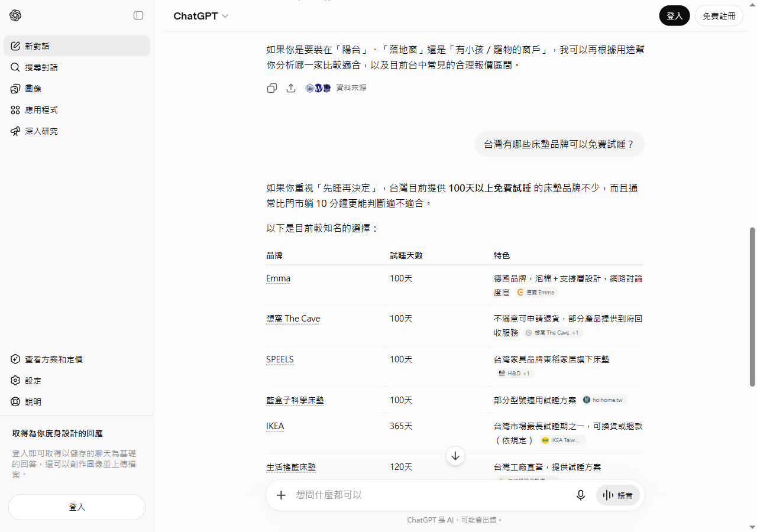The image size is (757, 532).
Task: Click the Emma brand link
Action: click(278, 278)
